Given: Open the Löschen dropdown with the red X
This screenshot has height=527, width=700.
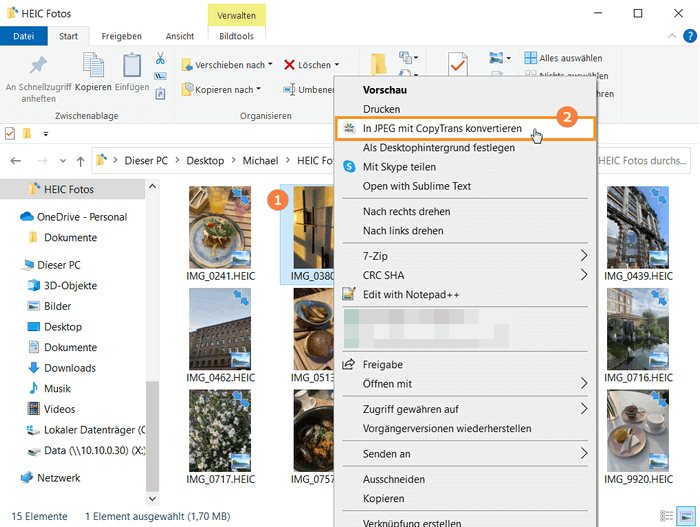Looking at the screenshot, I should point(312,65).
